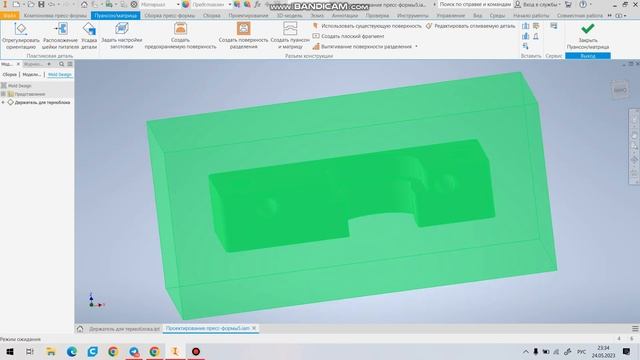Open the dropdown arrow next to Вытягивание поверхности разделения
The width and height of the screenshot is (640, 360).
(x=416, y=47)
